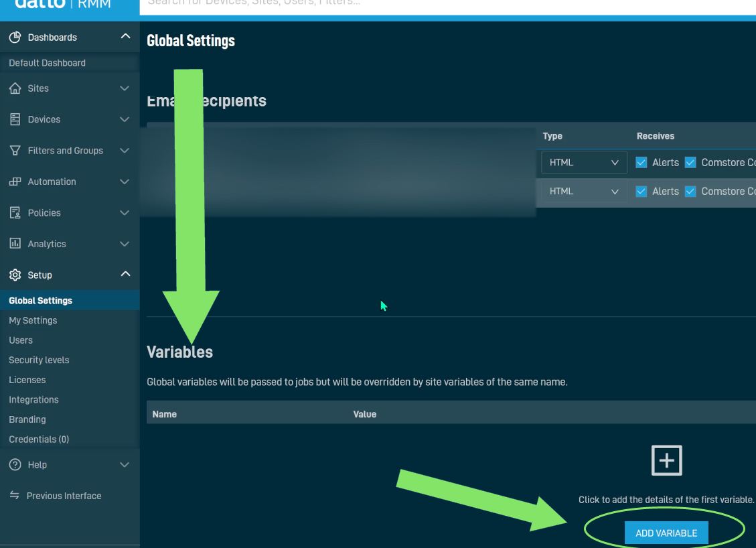The width and height of the screenshot is (756, 548).
Task: Collapse the Dashboards menu chevron
Action: click(125, 36)
